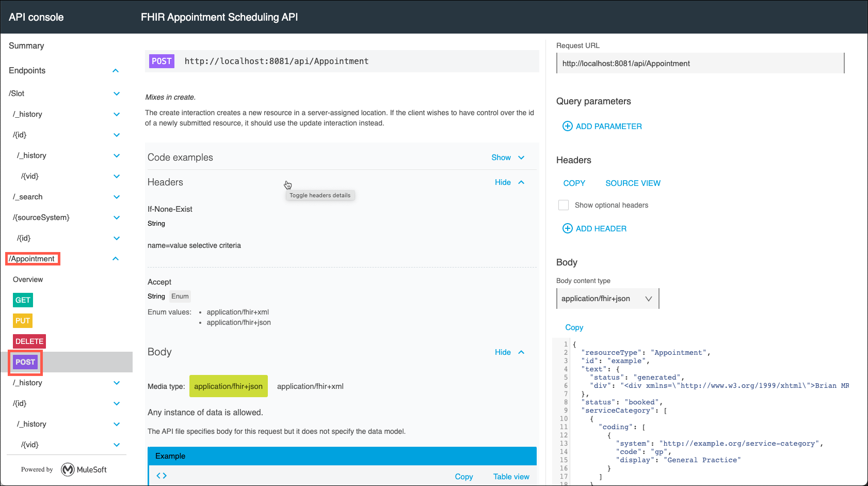Select GET method under /Appointment
868x486 pixels.
click(x=23, y=300)
